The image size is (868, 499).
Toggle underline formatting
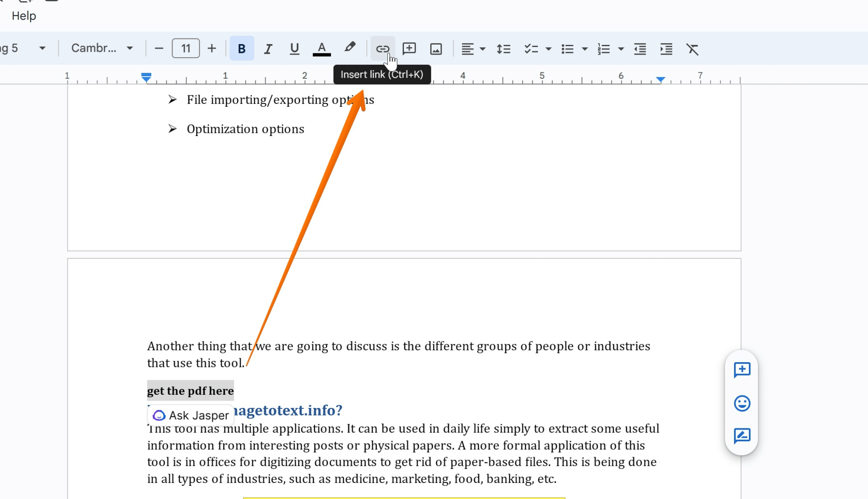coord(294,48)
